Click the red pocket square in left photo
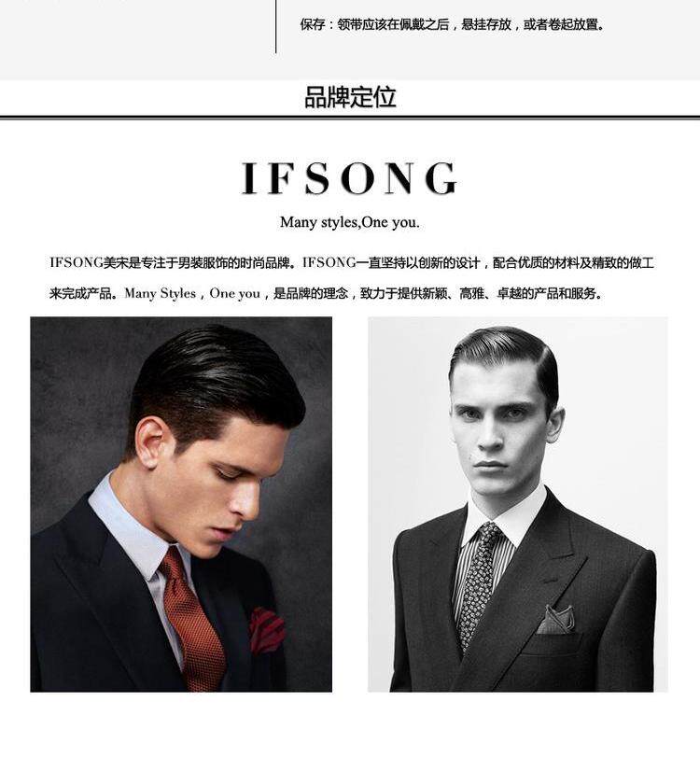 [x=267, y=630]
